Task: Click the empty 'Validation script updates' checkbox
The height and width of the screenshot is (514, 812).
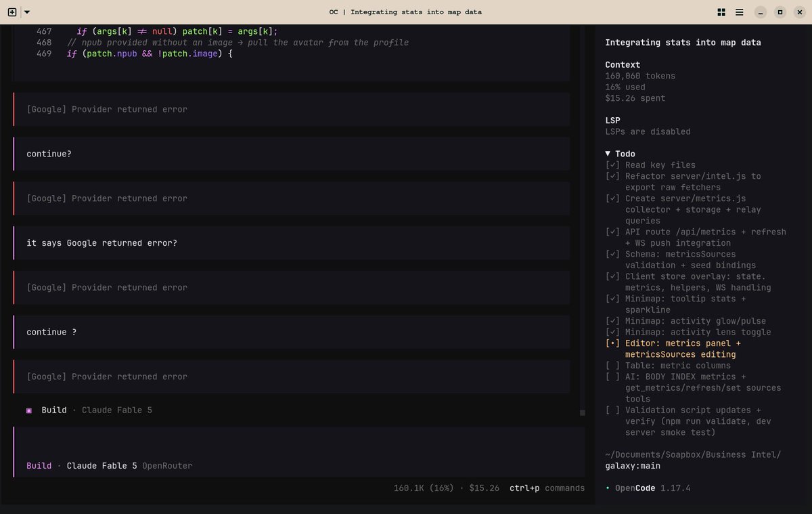Action: 612,410
